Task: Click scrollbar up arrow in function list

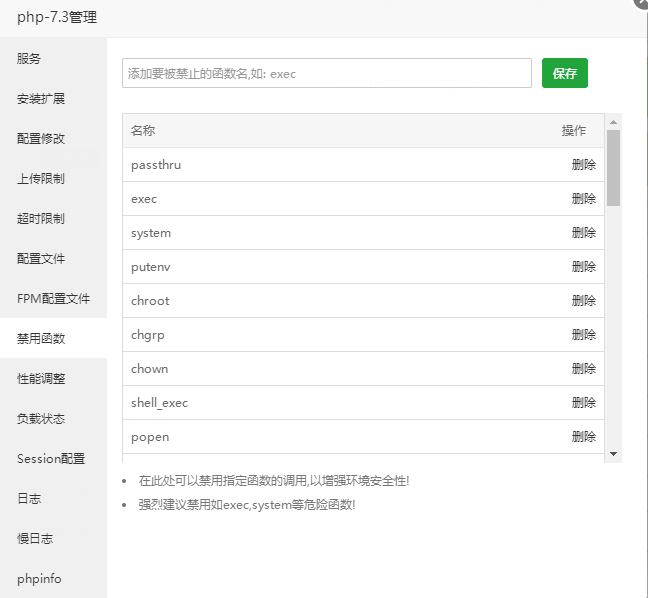Action: [x=614, y=121]
